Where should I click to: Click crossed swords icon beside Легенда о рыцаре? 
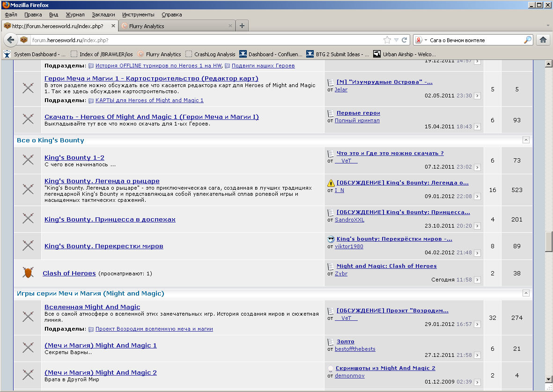point(28,190)
